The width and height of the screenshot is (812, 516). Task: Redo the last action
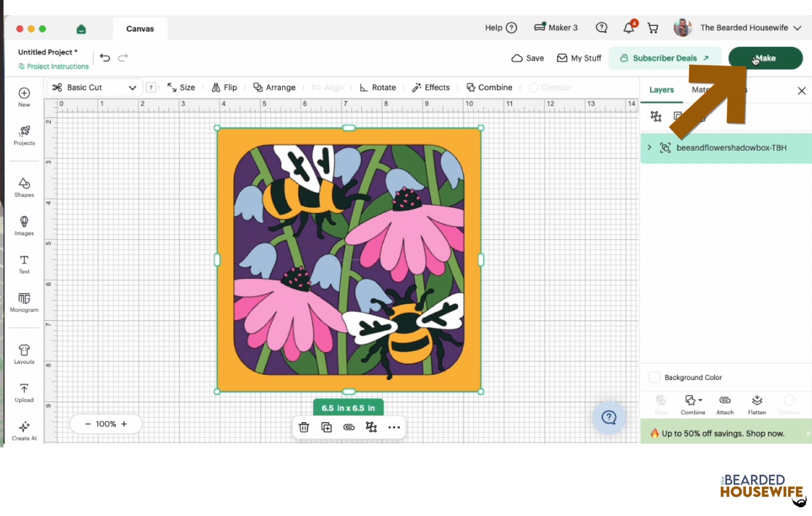tap(123, 58)
